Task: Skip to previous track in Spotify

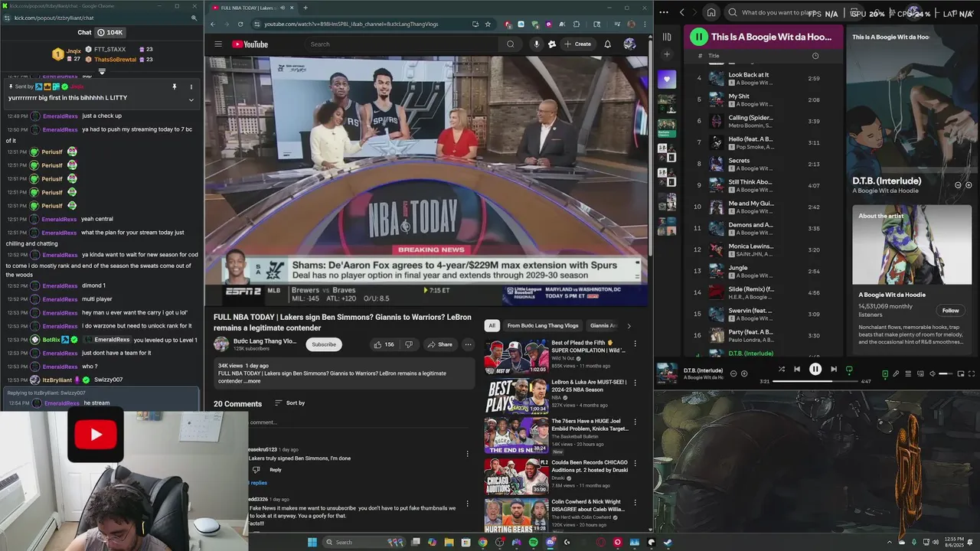Action: (x=797, y=369)
